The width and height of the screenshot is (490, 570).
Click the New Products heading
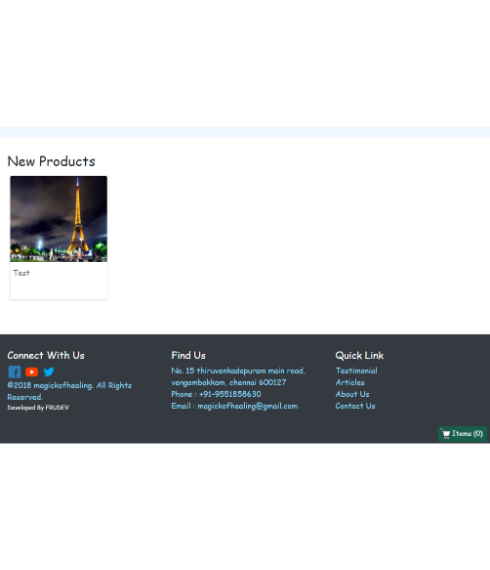click(51, 161)
